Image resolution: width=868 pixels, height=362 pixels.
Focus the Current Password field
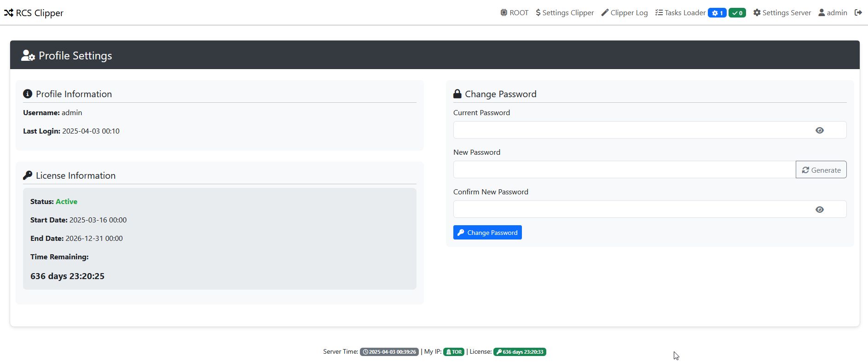(x=650, y=130)
